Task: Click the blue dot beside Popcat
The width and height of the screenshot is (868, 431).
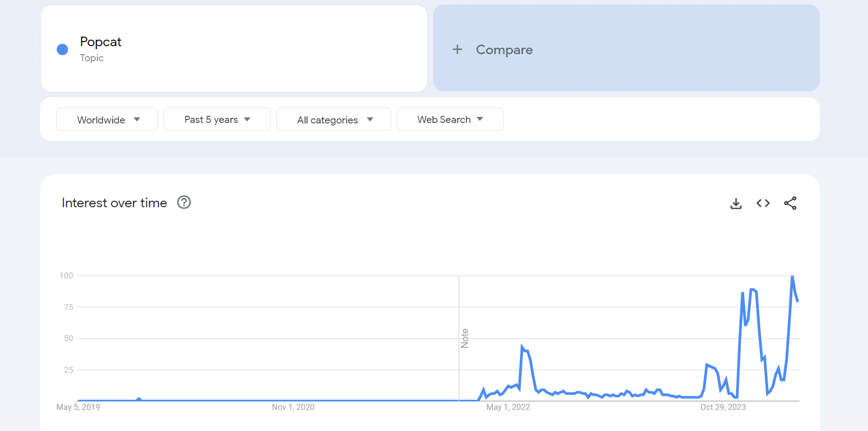Action: click(62, 49)
